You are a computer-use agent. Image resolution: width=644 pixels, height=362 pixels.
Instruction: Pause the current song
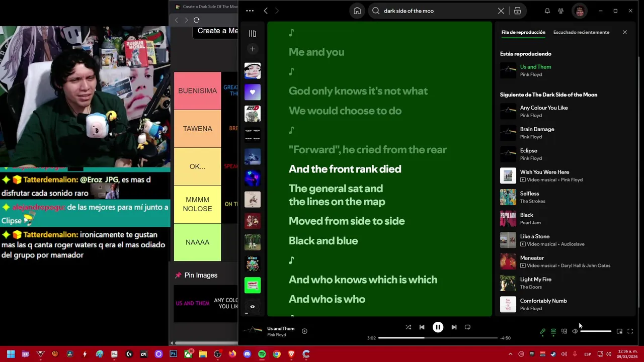coord(438,327)
